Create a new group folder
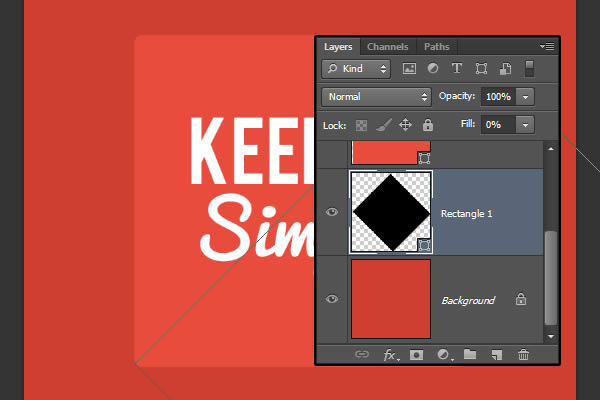Image resolution: width=600 pixels, height=400 pixels. pyautogui.click(x=470, y=354)
